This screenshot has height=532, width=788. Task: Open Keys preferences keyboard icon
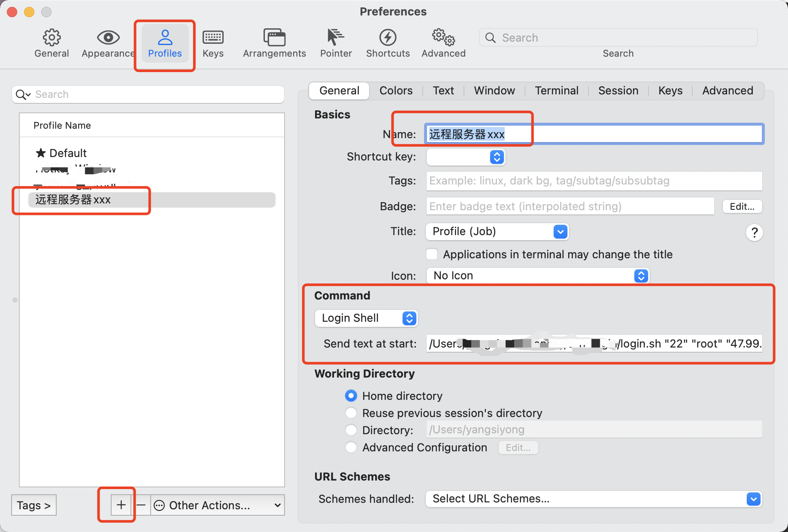click(213, 38)
